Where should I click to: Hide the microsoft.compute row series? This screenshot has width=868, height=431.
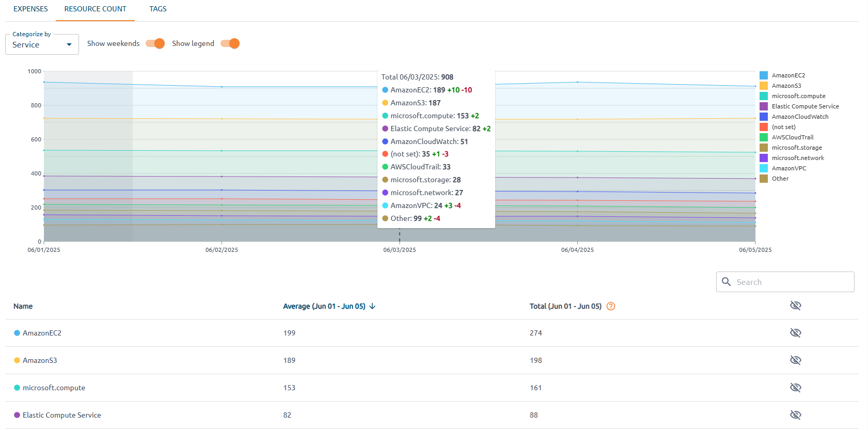796,388
